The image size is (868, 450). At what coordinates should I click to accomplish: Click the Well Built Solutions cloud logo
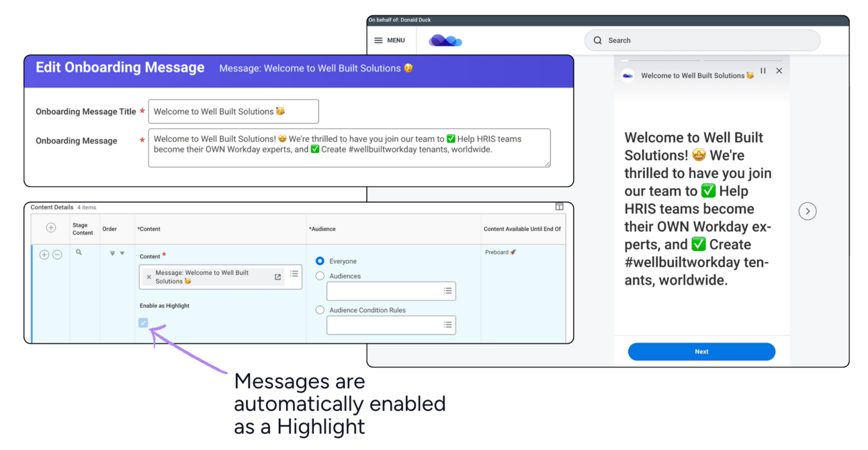[x=445, y=41]
